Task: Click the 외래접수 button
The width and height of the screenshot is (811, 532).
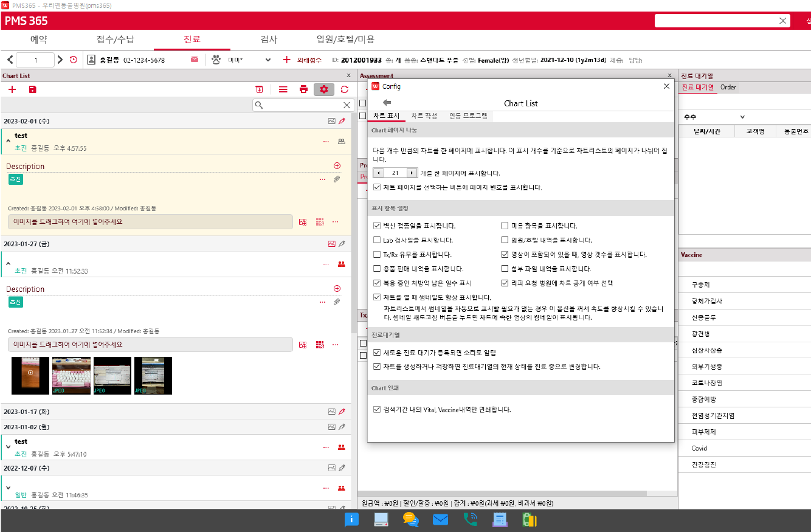Action: [303, 60]
